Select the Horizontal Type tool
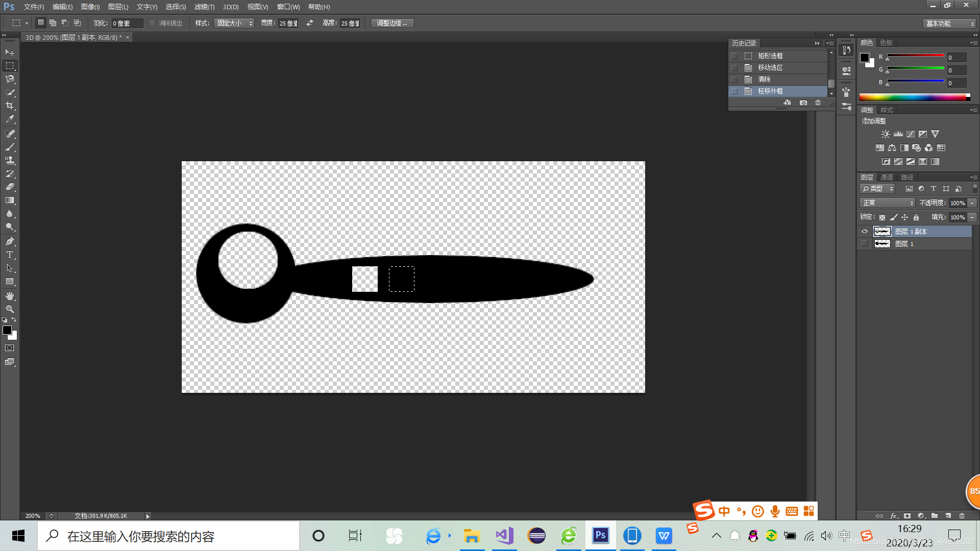 tap(10, 255)
